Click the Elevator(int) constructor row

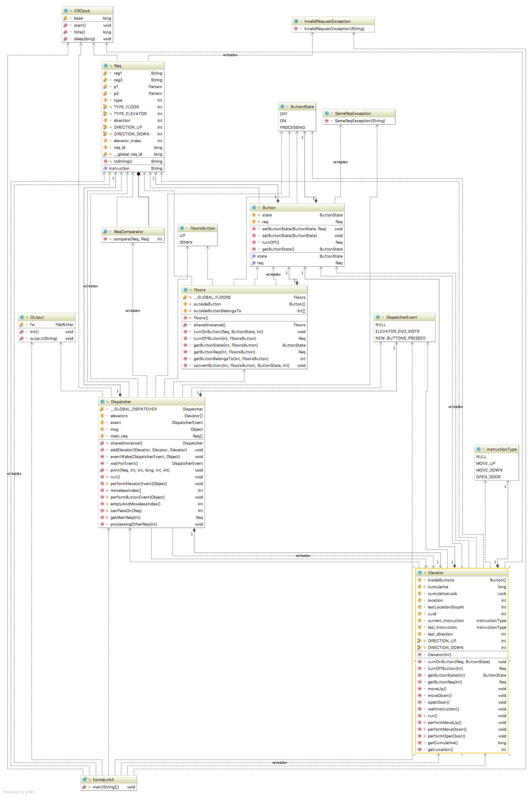tap(462, 655)
